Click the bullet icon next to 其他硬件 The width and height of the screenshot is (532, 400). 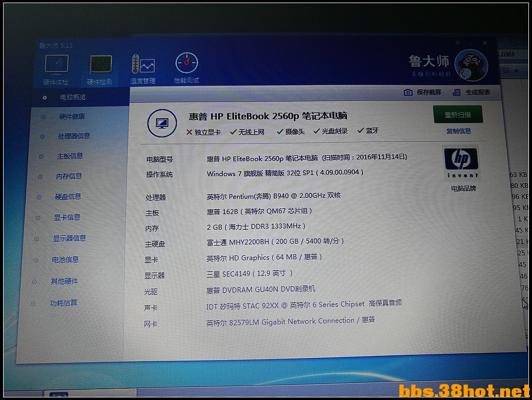[x=34, y=282]
